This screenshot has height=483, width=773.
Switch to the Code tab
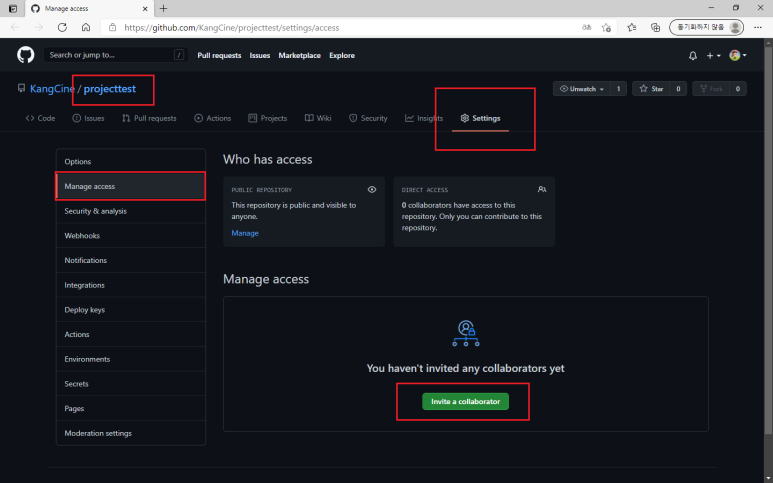click(x=40, y=118)
